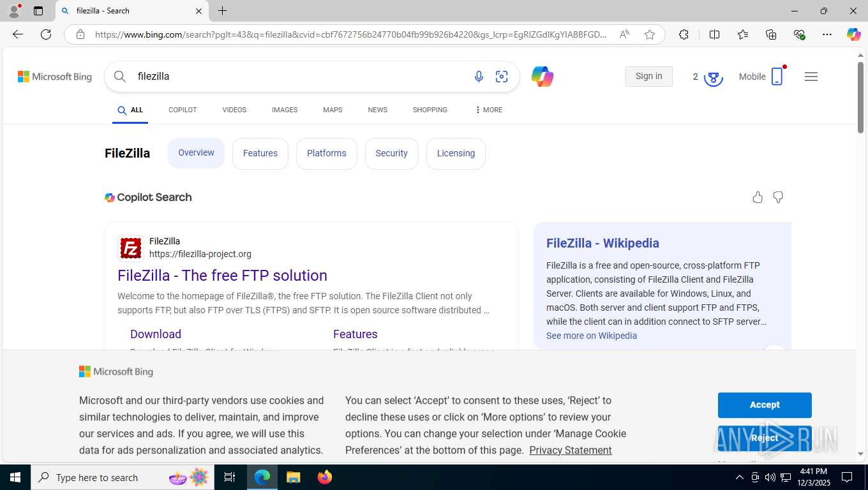The height and width of the screenshot is (490, 868).
Task: Refresh the page with the reload icon
Action: (x=46, y=34)
